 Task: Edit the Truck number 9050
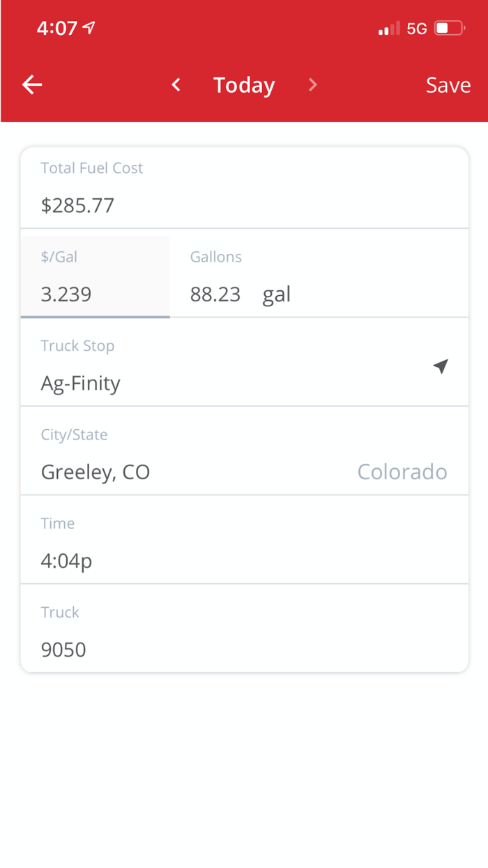coord(63,650)
